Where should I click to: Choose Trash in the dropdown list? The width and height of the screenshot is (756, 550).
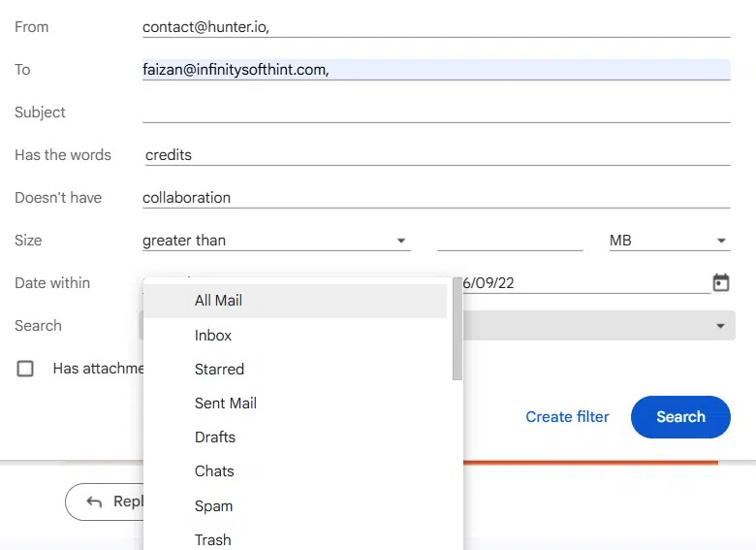pyautogui.click(x=295, y=539)
